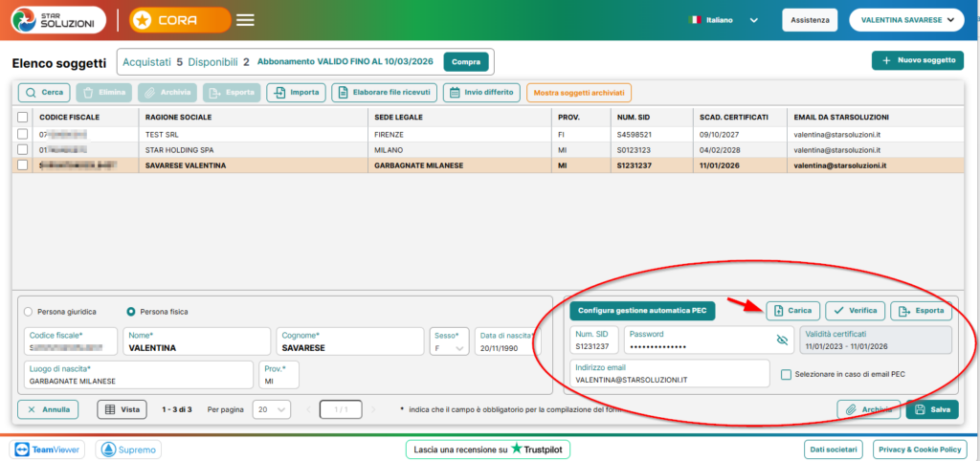Click the Luogo di nascita field
The image size is (980, 461).
139,375
